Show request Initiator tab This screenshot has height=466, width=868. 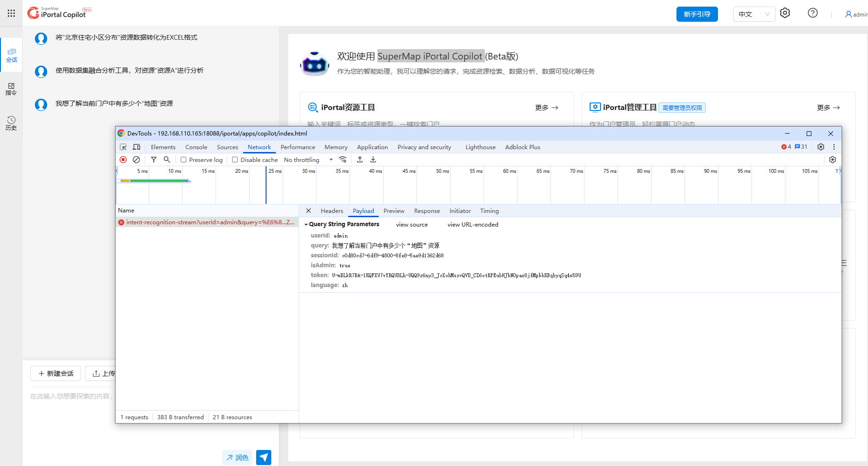tap(460, 211)
